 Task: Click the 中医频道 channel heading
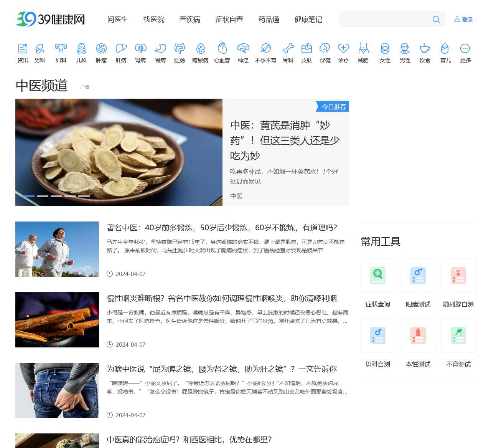[x=41, y=86]
